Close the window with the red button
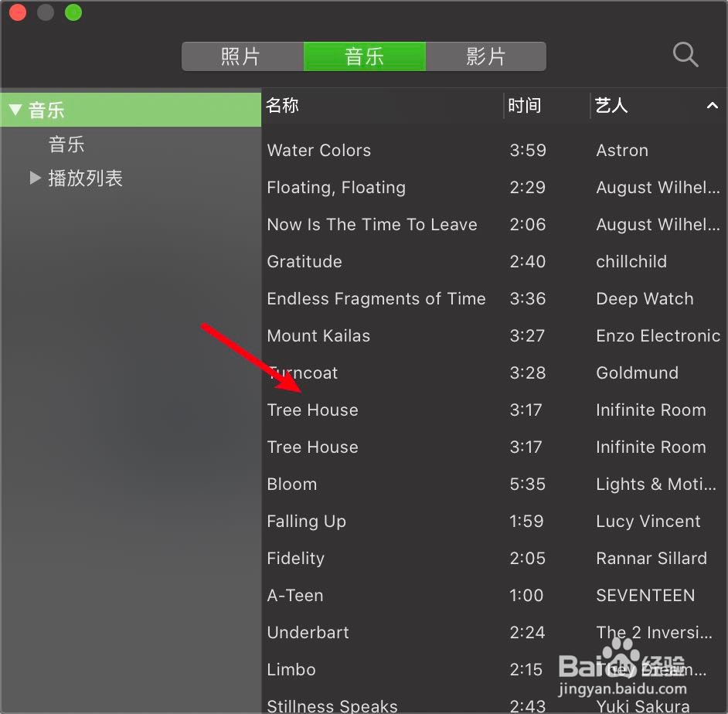 coord(18,12)
